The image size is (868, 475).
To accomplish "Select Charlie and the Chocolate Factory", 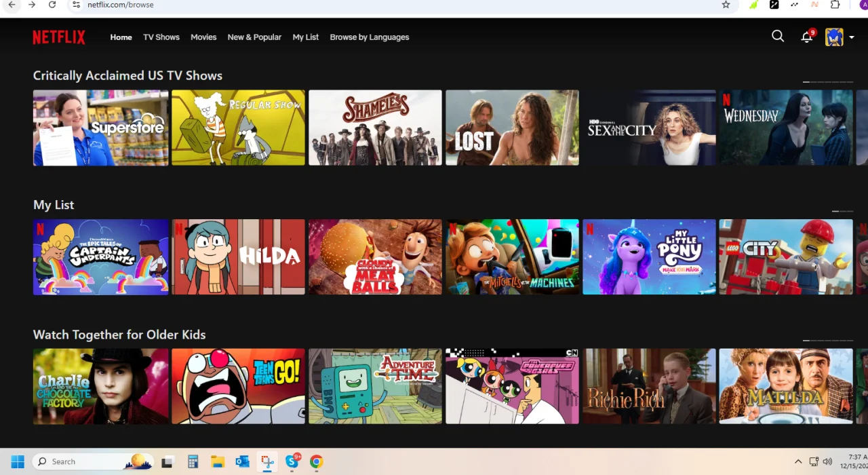I will (100, 386).
